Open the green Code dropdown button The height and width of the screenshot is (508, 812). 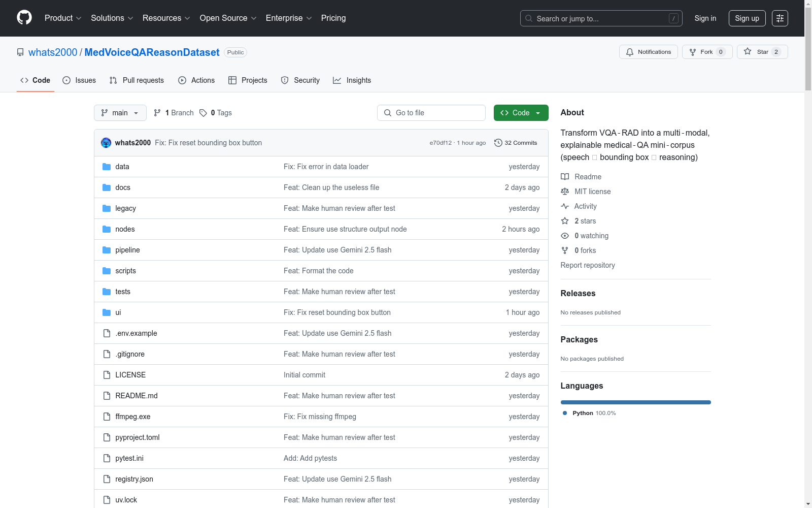[x=521, y=113]
